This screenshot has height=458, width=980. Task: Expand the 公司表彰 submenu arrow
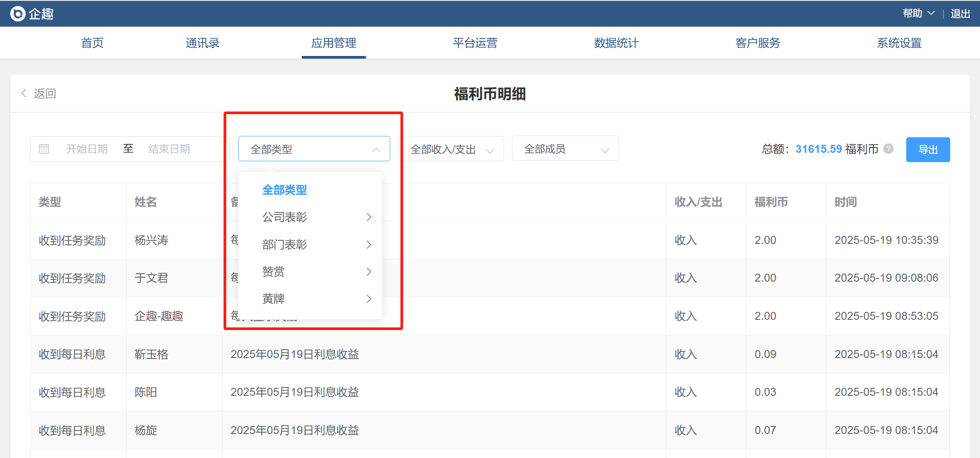(368, 217)
